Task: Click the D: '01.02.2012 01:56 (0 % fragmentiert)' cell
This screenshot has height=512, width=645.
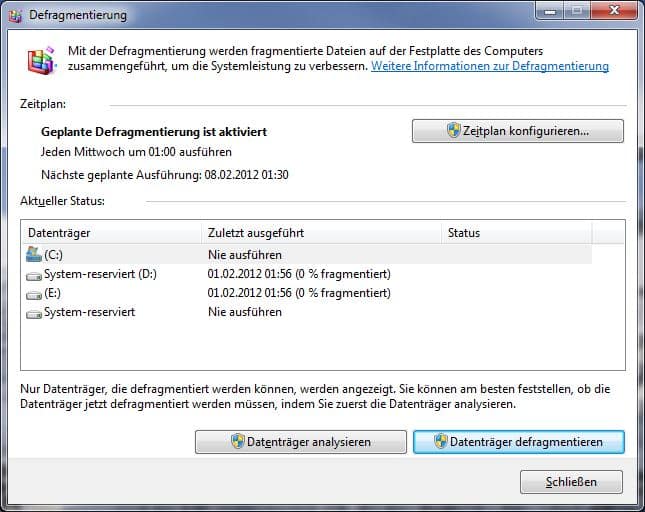Action: [x=299, y=274]
